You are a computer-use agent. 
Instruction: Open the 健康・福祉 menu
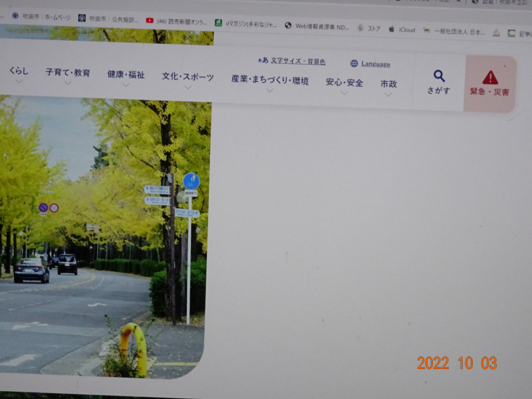point(126,74)
